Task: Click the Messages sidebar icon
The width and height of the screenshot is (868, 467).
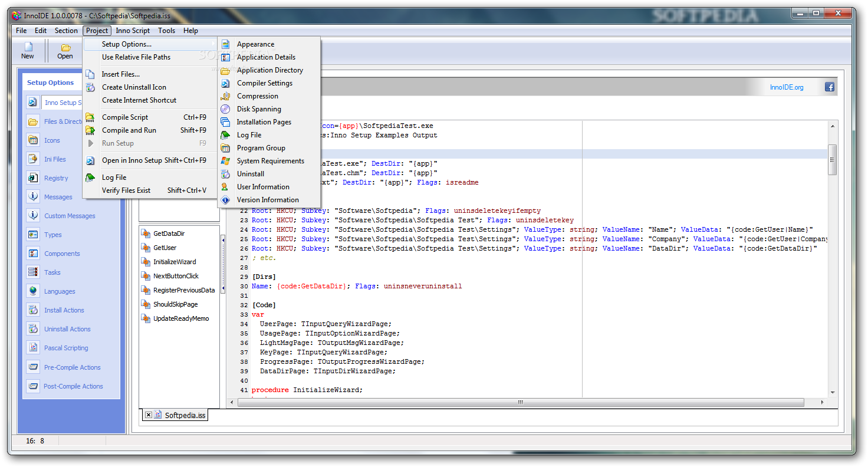Action: (x=33, y=197)
